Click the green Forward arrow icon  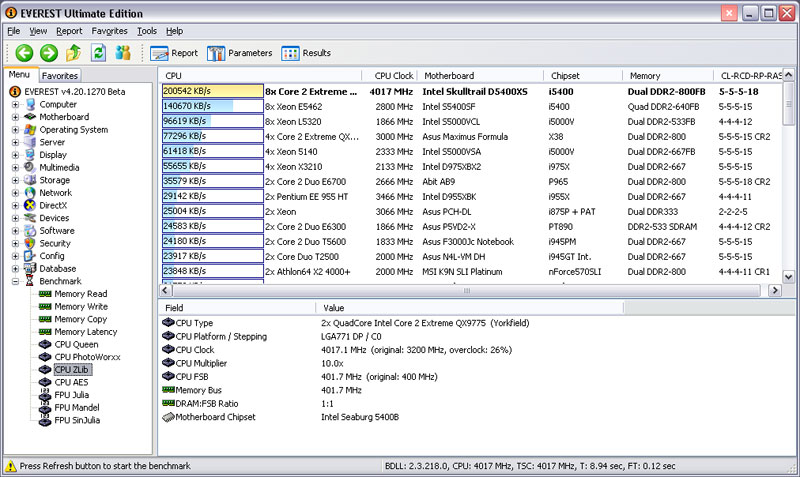click(x=48, y=53)
